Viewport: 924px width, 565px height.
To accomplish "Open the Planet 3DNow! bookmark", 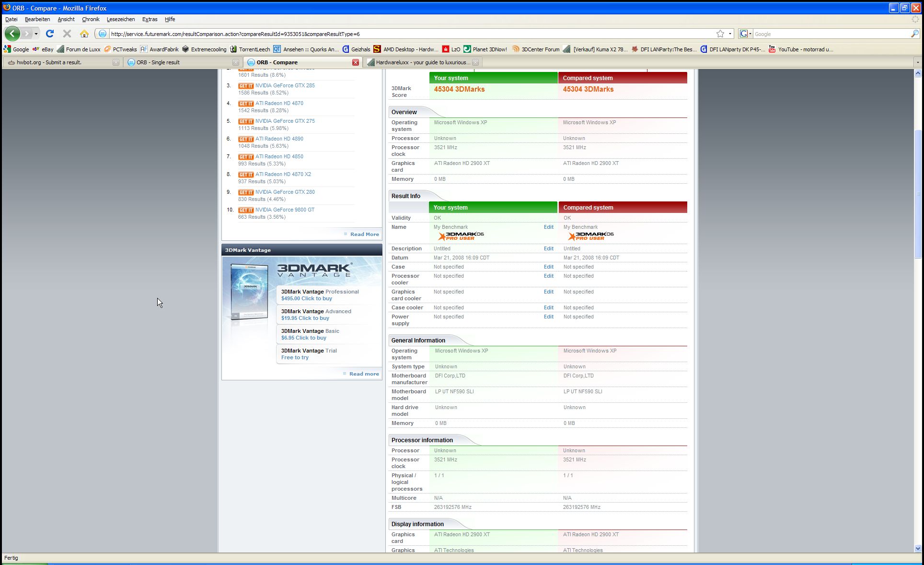I will 485,49.
